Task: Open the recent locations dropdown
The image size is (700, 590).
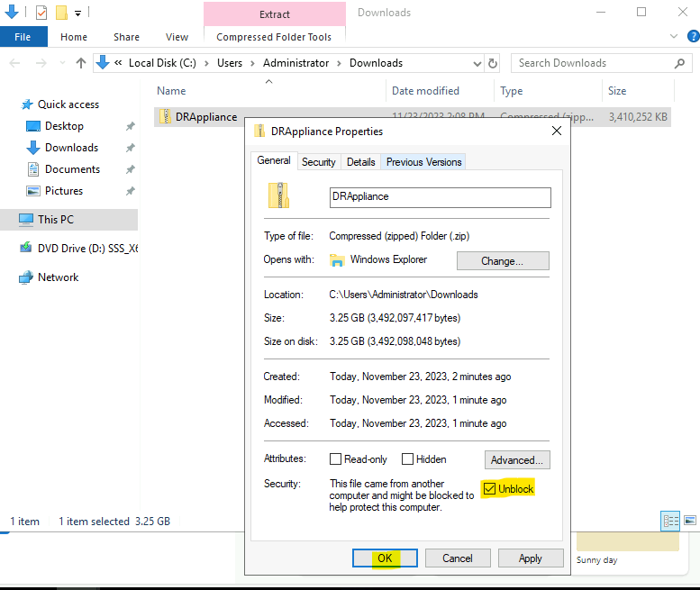Action: [x=62, y=63]
